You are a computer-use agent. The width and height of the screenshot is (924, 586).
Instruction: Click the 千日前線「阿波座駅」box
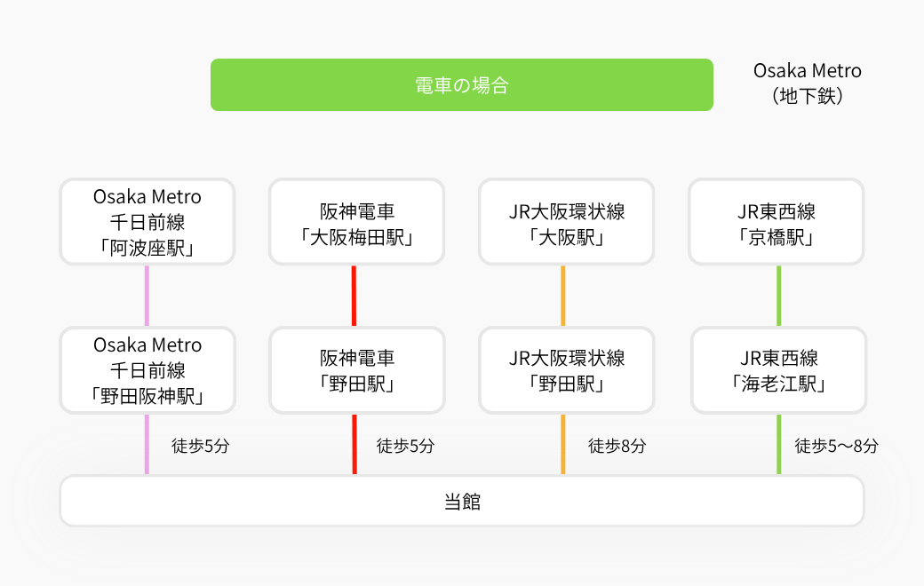click(x=147, y=222)
